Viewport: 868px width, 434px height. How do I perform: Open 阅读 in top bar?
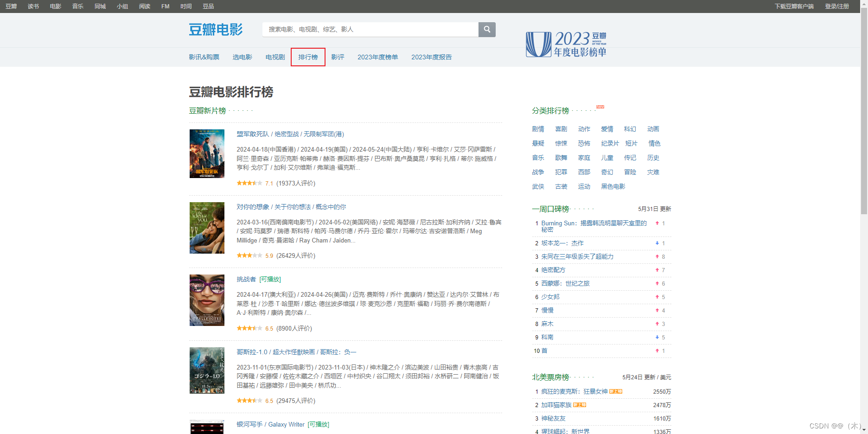coord(145,6)
